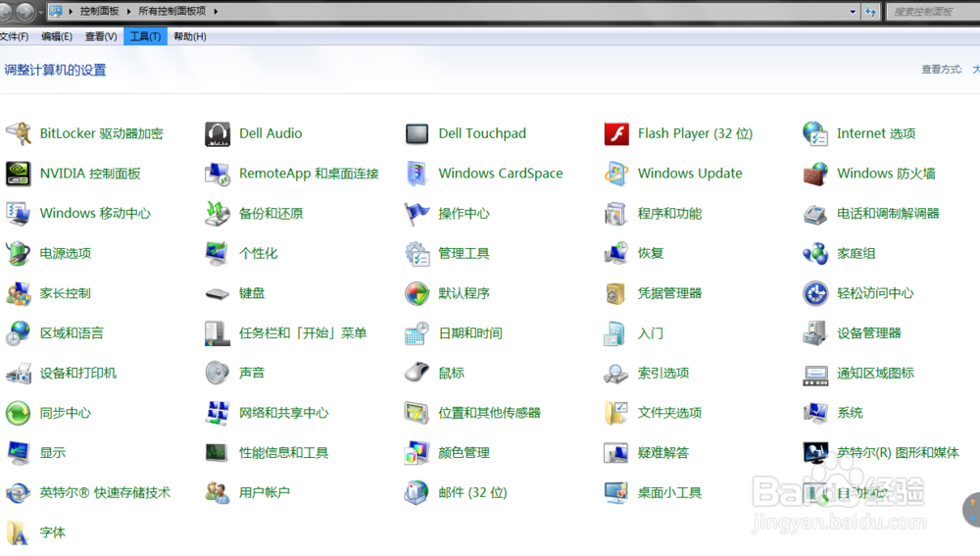Open the 查看(V) menu
980x556 pixels.
click(x=101, y=36)
